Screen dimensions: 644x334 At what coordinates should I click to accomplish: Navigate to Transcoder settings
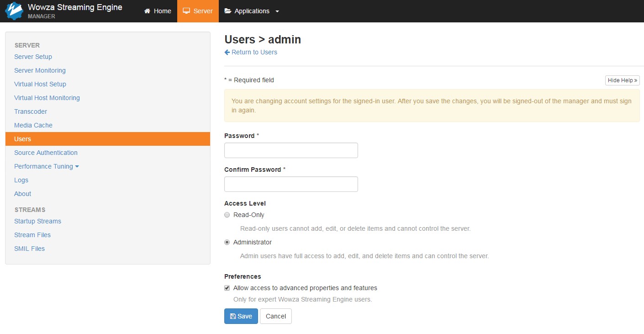tap(31, 111)
